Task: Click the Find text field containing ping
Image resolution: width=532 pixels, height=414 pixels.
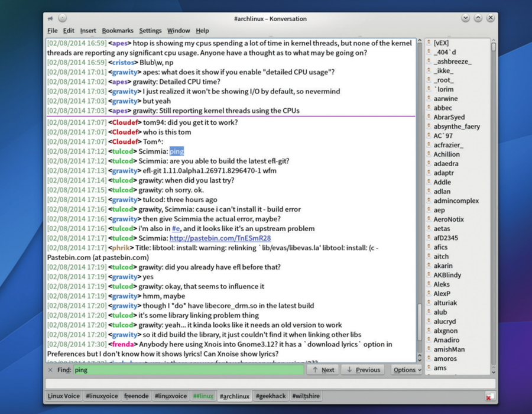Action: click(189, 370)
